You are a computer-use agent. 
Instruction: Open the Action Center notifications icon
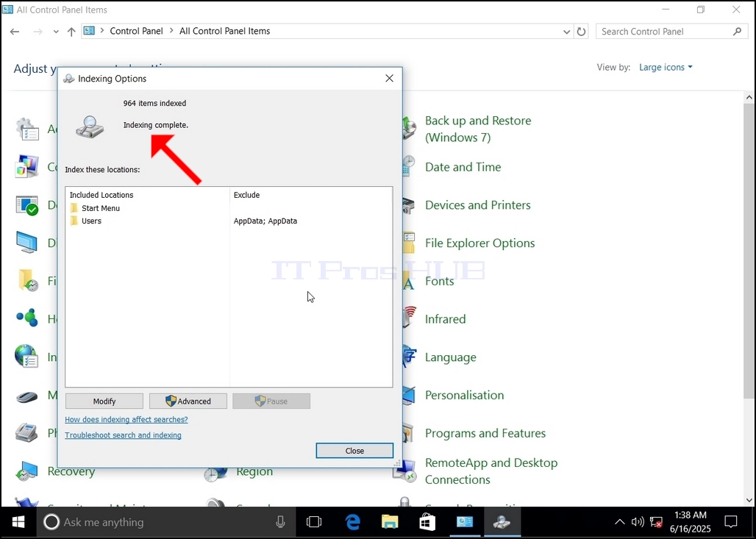tap(731, 522)
